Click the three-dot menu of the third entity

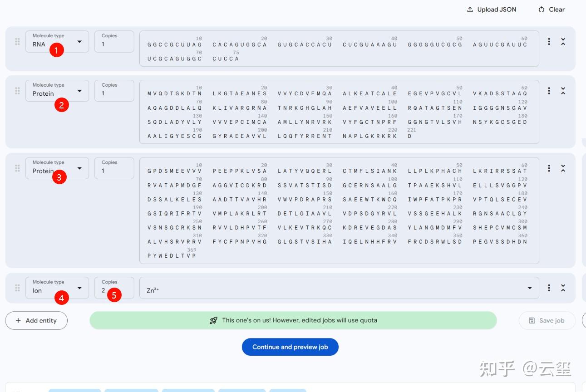tap(549, 168)
